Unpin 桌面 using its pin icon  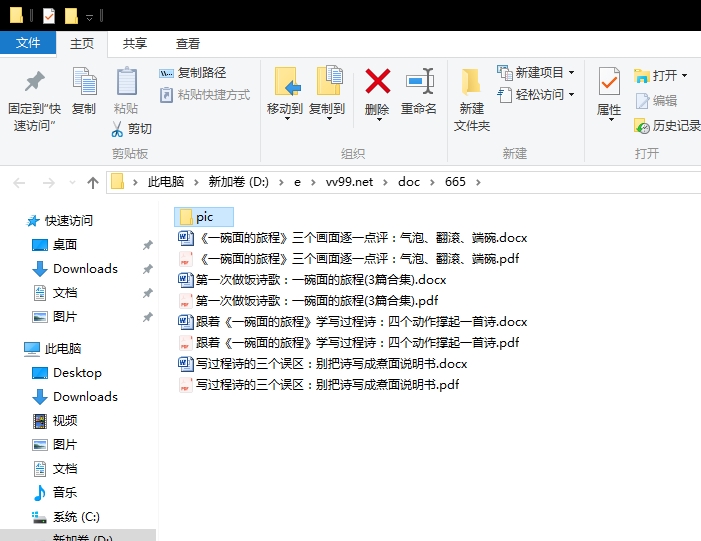pyautogui.click(x=148, y=245)
